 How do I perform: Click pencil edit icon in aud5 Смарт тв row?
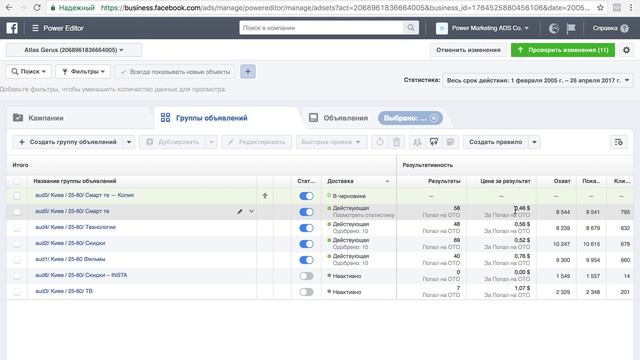pos(240,211)
